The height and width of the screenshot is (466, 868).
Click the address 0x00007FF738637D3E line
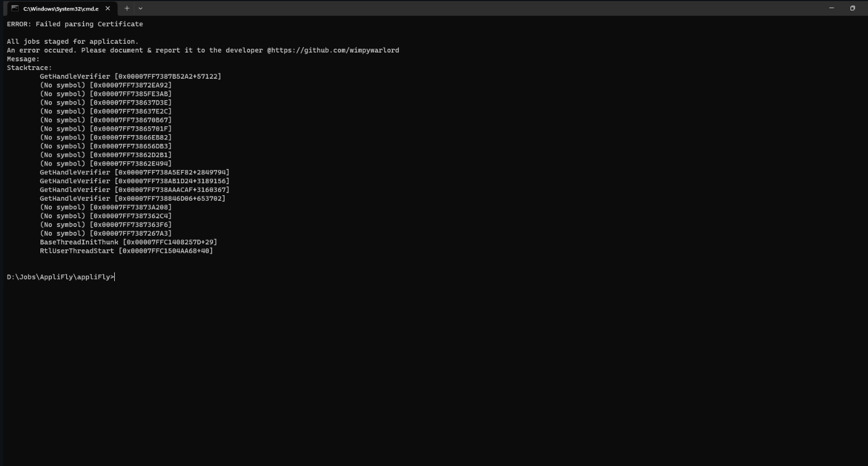click(x=105, y=103)
